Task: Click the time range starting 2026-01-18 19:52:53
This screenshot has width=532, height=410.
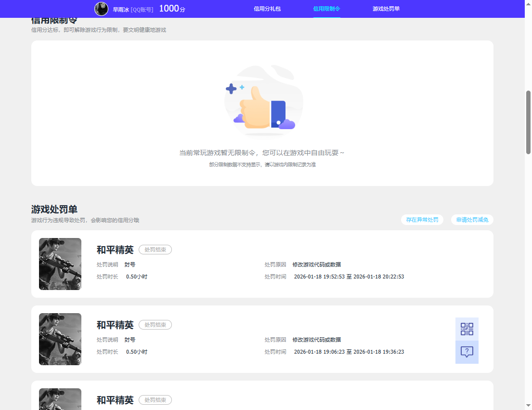Action: [349, 277]
